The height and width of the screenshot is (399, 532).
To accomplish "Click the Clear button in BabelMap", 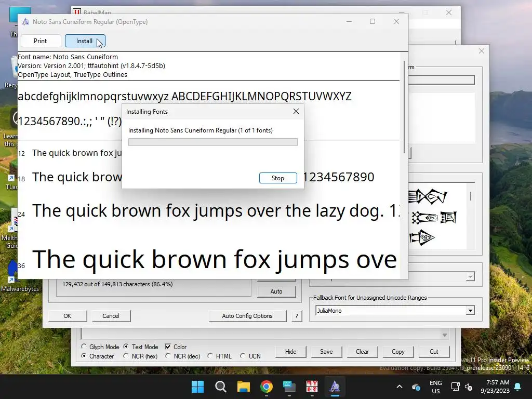I will [362, 352].
